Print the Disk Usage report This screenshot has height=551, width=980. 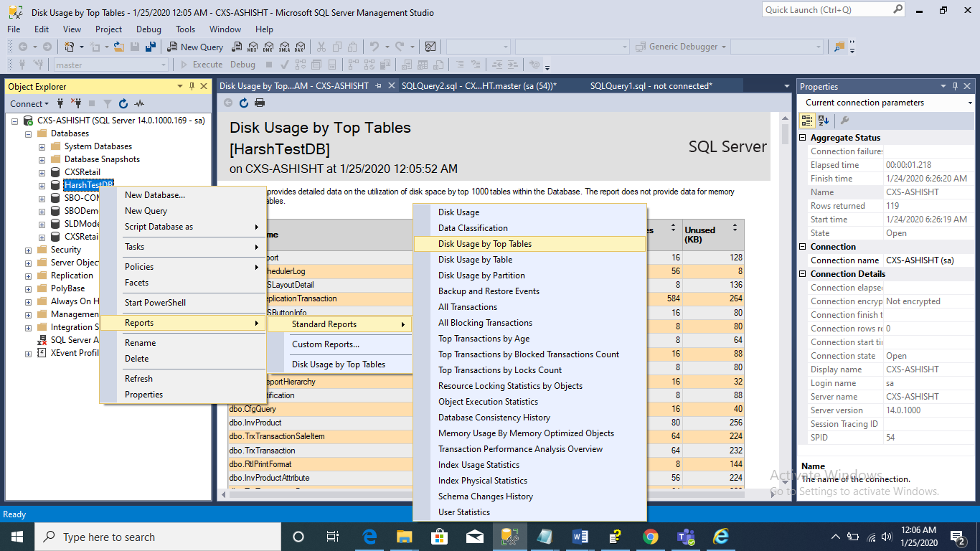pos(260,103)
